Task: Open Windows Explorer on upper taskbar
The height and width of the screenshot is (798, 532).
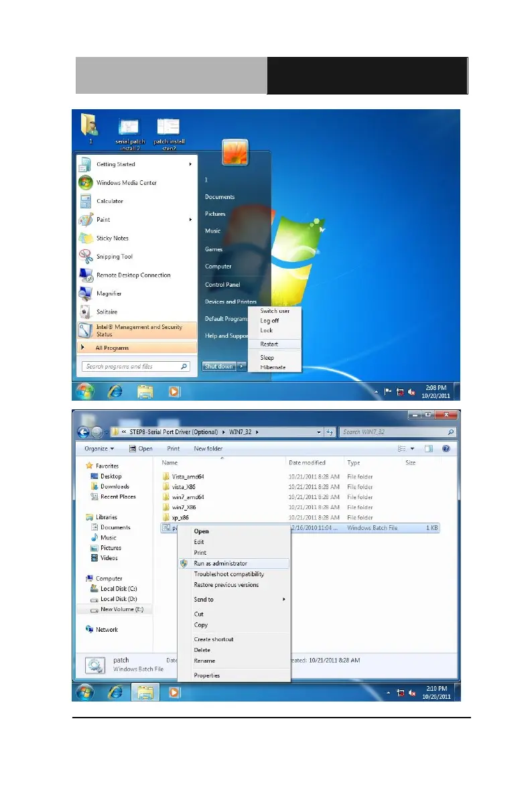Action: [x=145, y=391]
